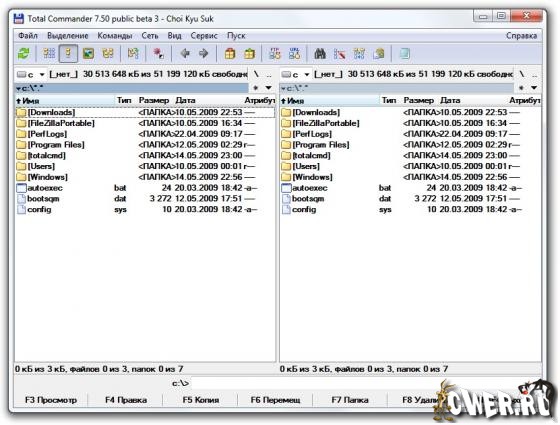Sort left panel by Размер column

[x=155, y=101]
